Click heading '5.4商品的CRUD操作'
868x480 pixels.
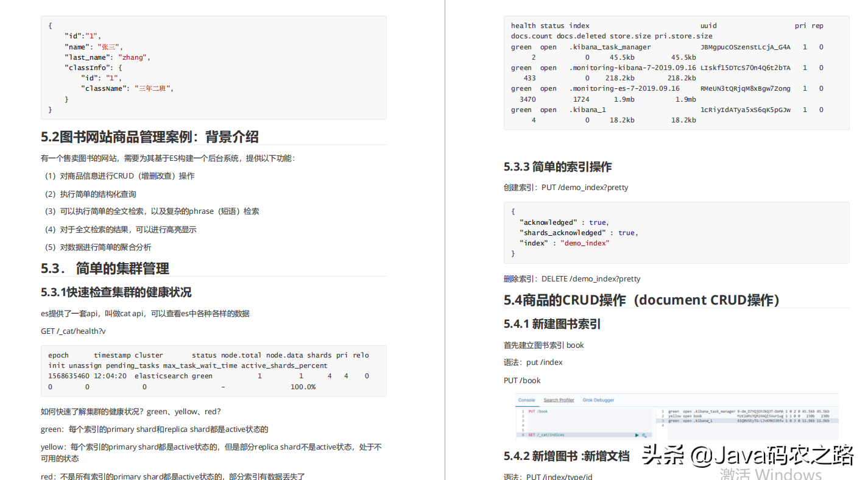pos(642,300)
